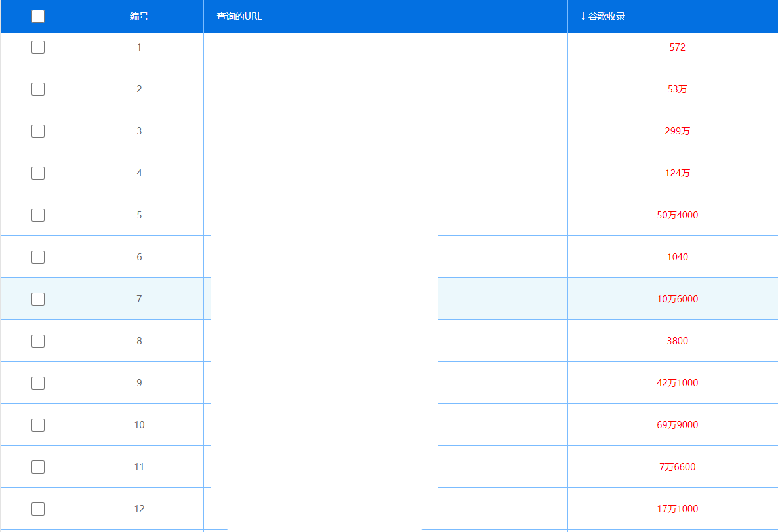This screenshot has height=532, width=778.
Task: Click row number 1 in 编号 column
Action: click(139, 47)
